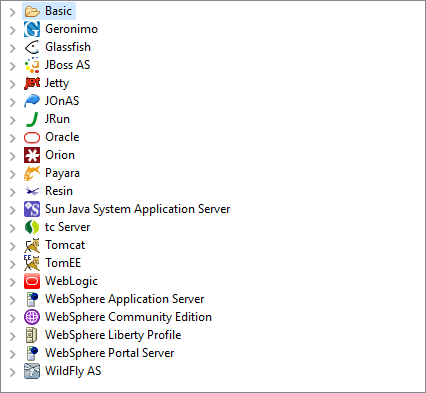Screen dimensions: 426x393
Task: Expand the Oracle category
Action: [13, 138]
